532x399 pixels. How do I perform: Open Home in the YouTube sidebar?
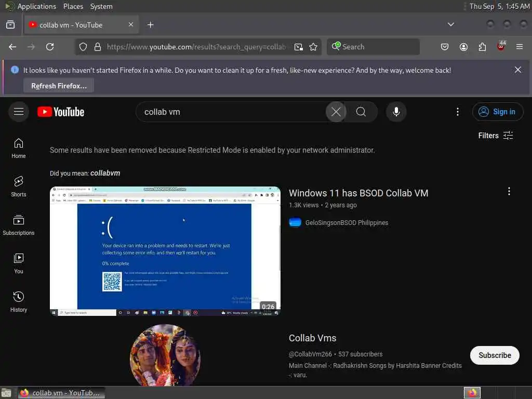[x=19, y=149]
